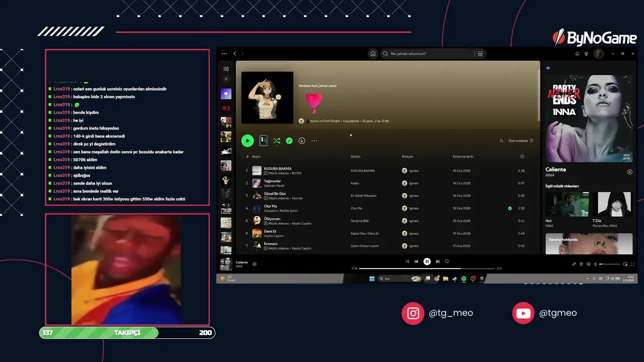Viewport: 644px width, 362px height.
Task: Sort by duration clock icon header
Action: [x=522, y=156]
